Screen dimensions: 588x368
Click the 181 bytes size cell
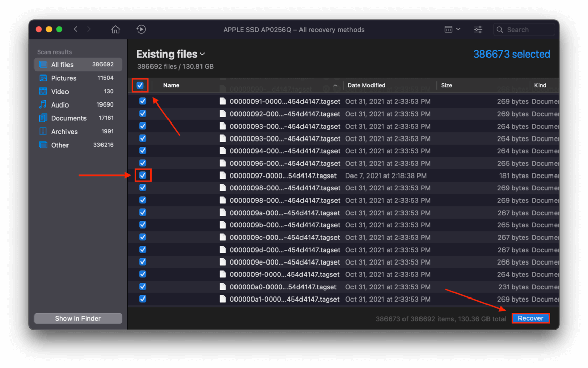pos(513,176)
